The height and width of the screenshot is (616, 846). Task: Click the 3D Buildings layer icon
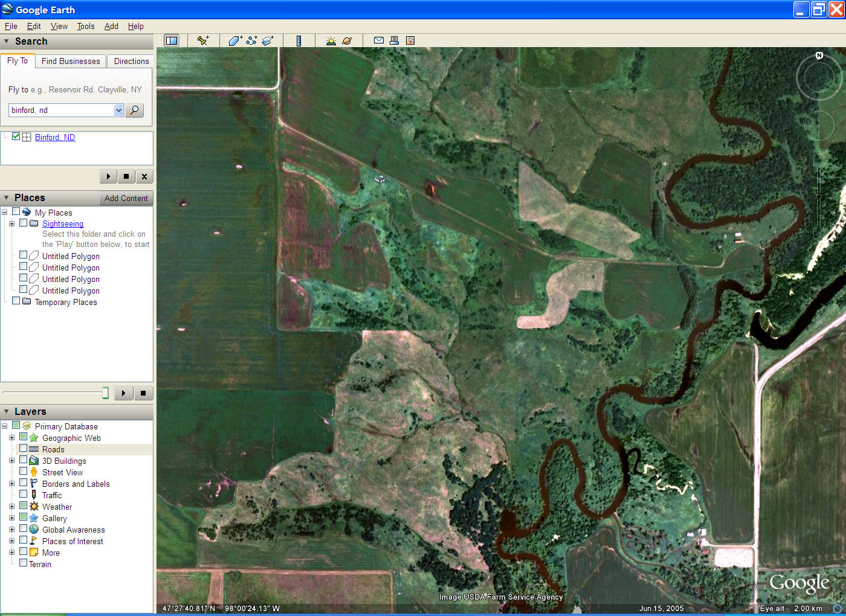(34, 461)
